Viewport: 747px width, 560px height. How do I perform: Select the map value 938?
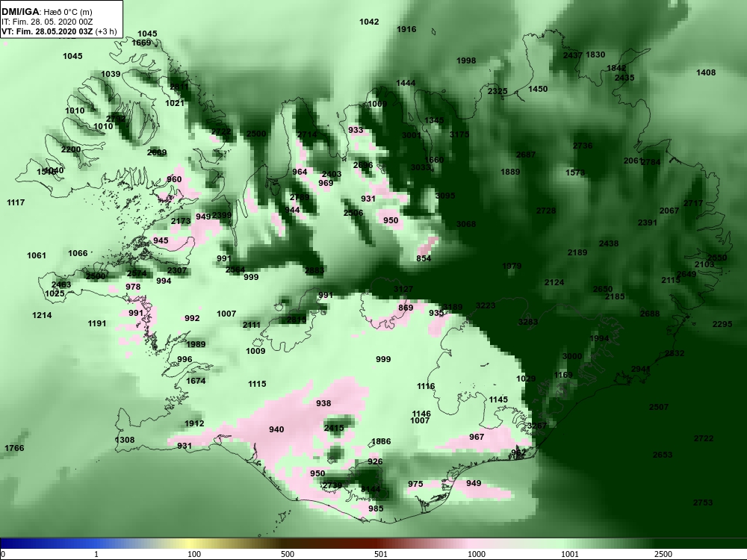pyautogui.click(x=323, y=403)
